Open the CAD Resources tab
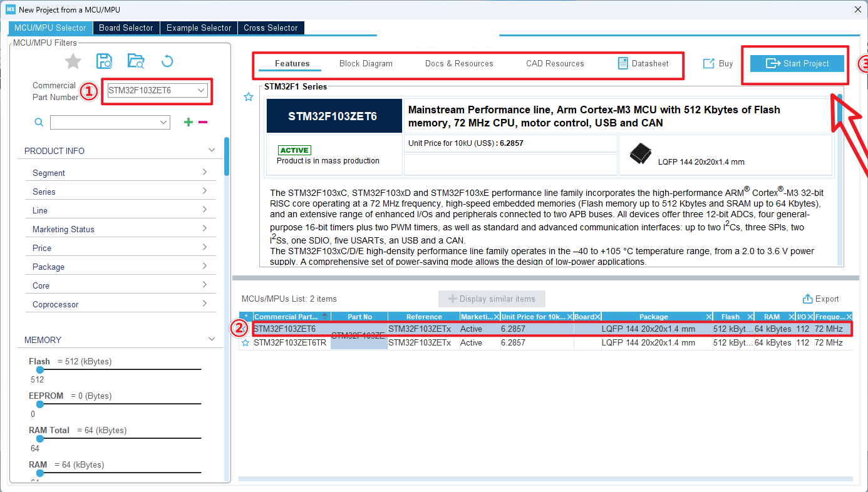 click(555, 63)
